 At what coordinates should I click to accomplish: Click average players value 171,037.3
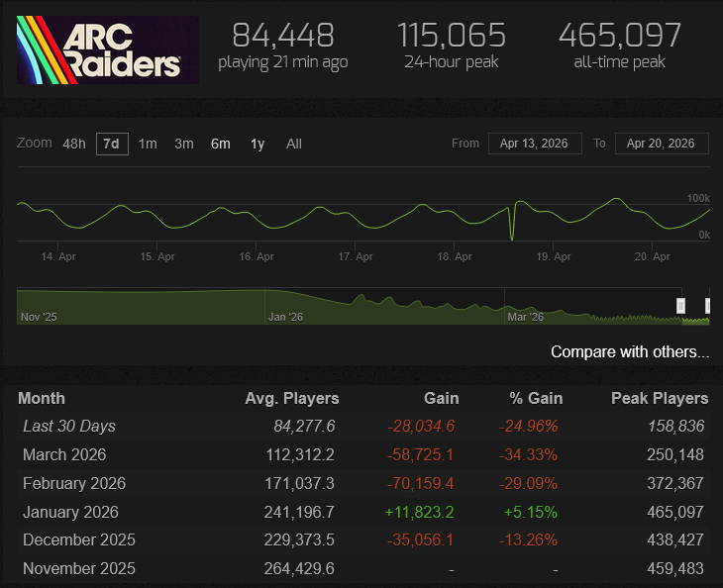pyautogui.click(x=299, y=483)
